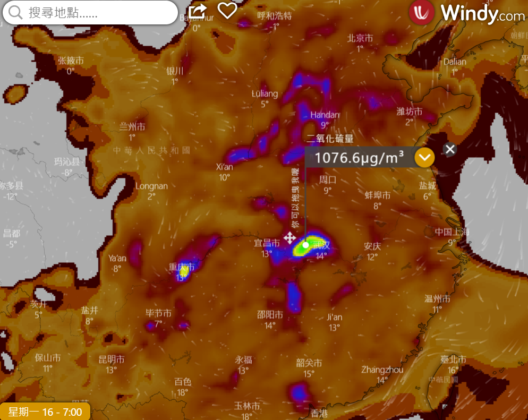Select the 北京市 city label
The image size is (528, 420).
click(360, 38)
